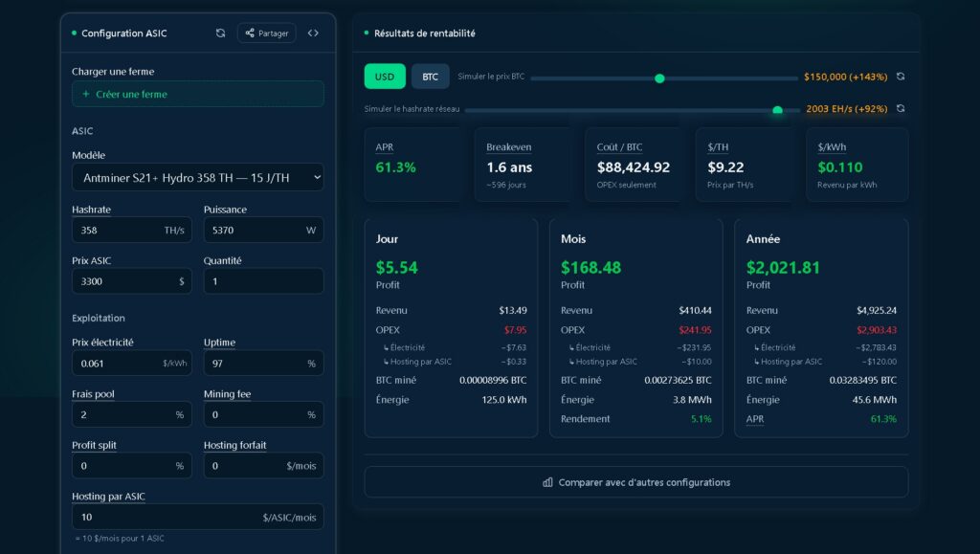Viewport: 980px width, 554px height.
Task: Click the Mois profit $168.48
Action: (x=590, y=268)
